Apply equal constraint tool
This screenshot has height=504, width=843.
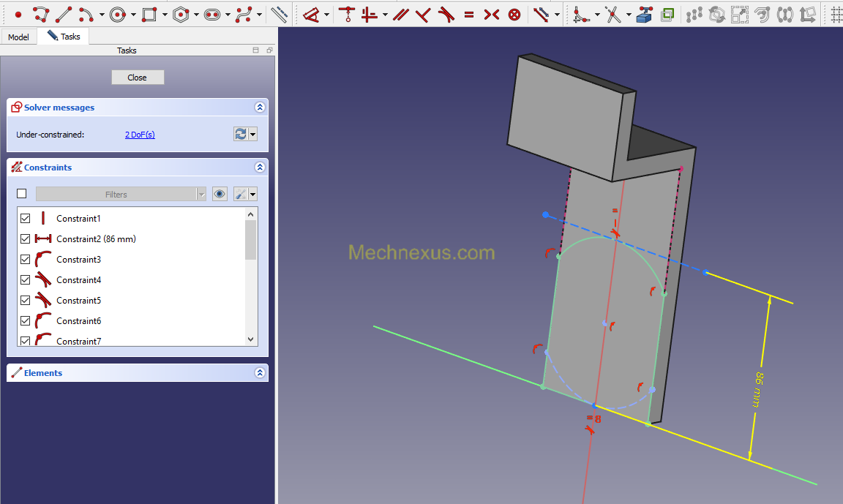click(x=469, y=14)
